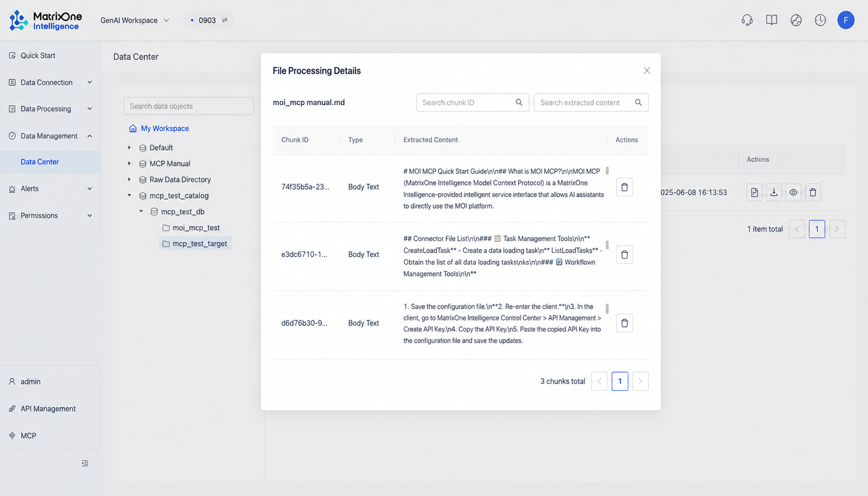The height and width of the screenshot is (496, 868).
Task: Click the search icon in chunk ID field
Action: 519,103
